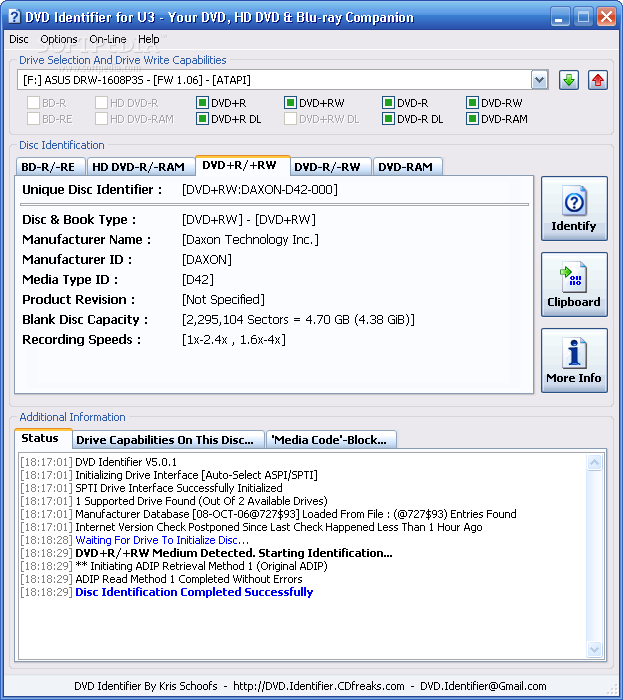
Task: Toggle the DVD-RW checkbox
Action: (472, 103)
